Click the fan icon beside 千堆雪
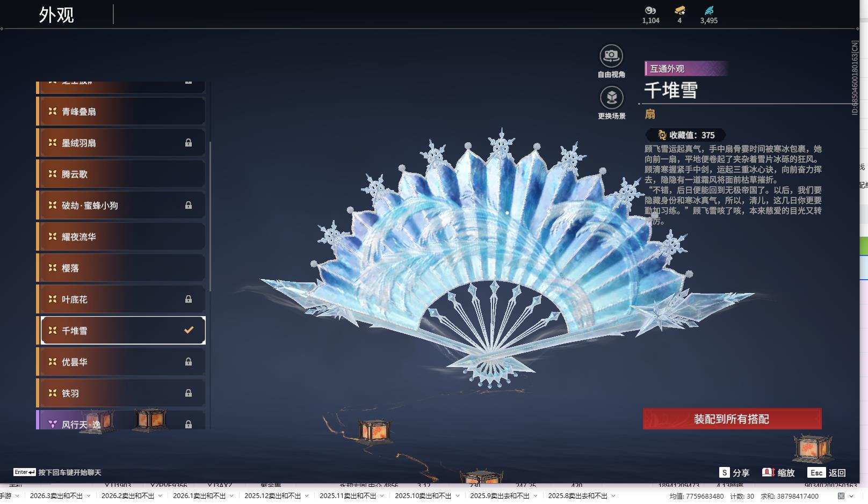Image resolution: width=868 pixels, height=504 pixels. (52, 330)
